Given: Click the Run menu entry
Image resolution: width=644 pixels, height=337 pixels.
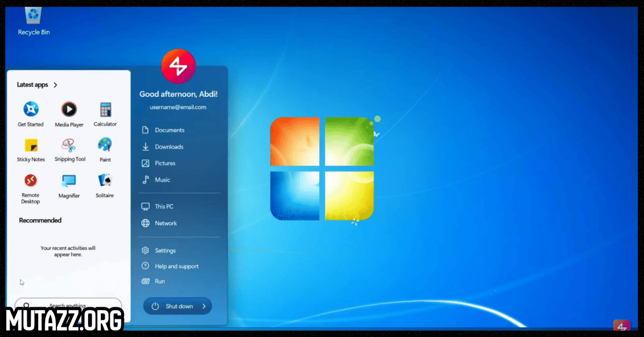Looking at the screenshot, I should (x=159, y=281).
